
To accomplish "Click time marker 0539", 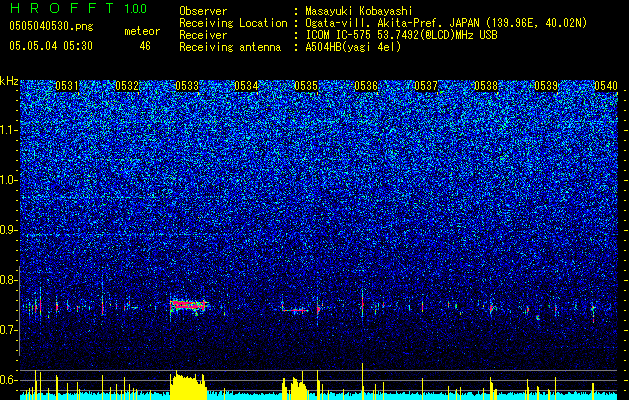I will pos(546,86).
